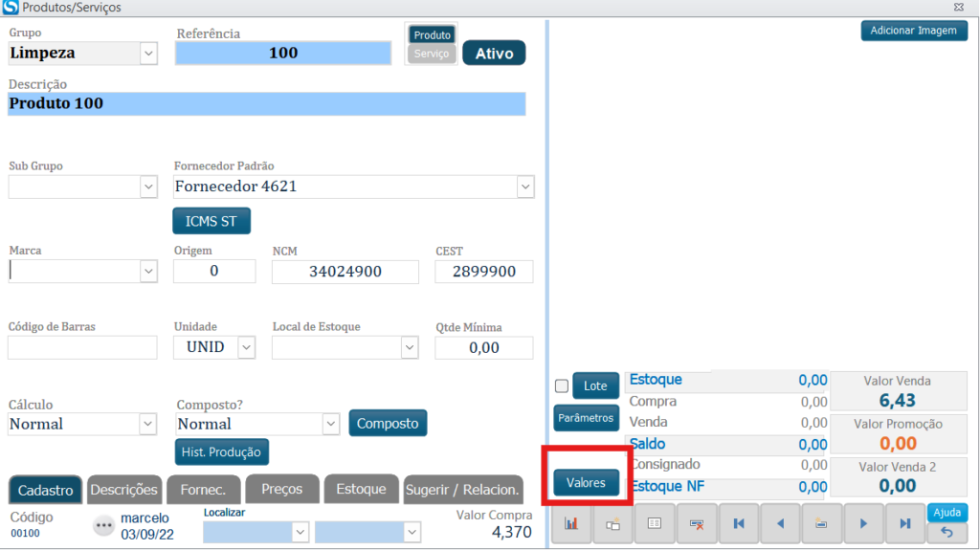The image size is (980, 550).
Task: Click the Adicionar Imagem button
Action: (x=913, y=31)
